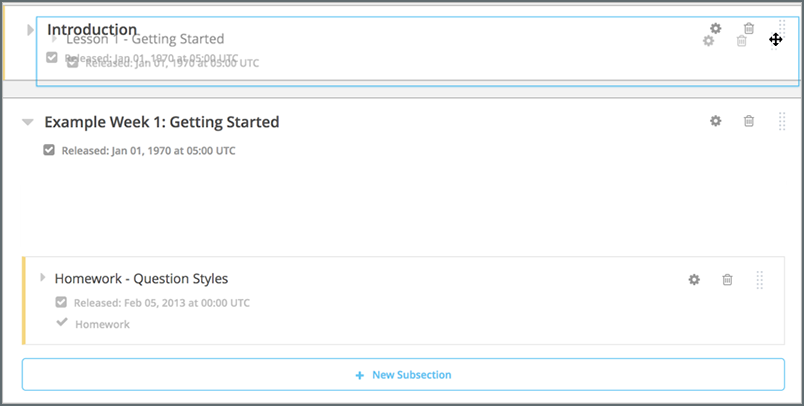This screenshot has width=804, height=406.
Task: Open settings gear for Introduction section
Action: click(716, 28)
